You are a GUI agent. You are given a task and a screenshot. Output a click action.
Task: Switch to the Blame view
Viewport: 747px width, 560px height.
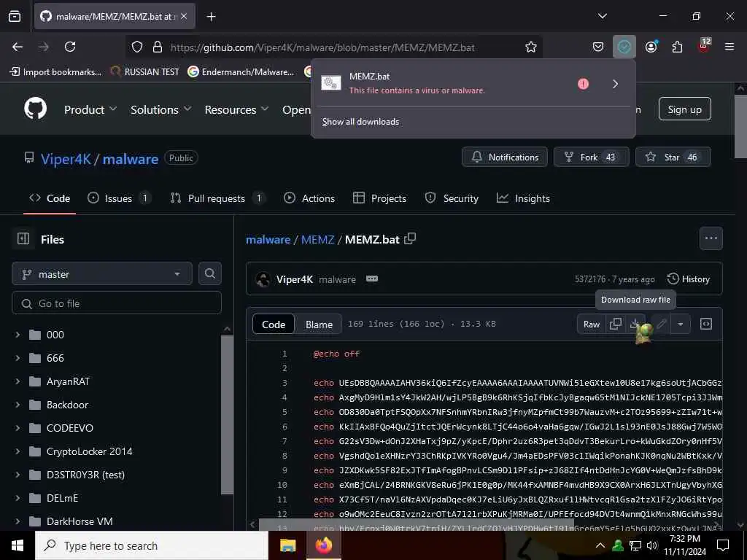pos(319,324)
